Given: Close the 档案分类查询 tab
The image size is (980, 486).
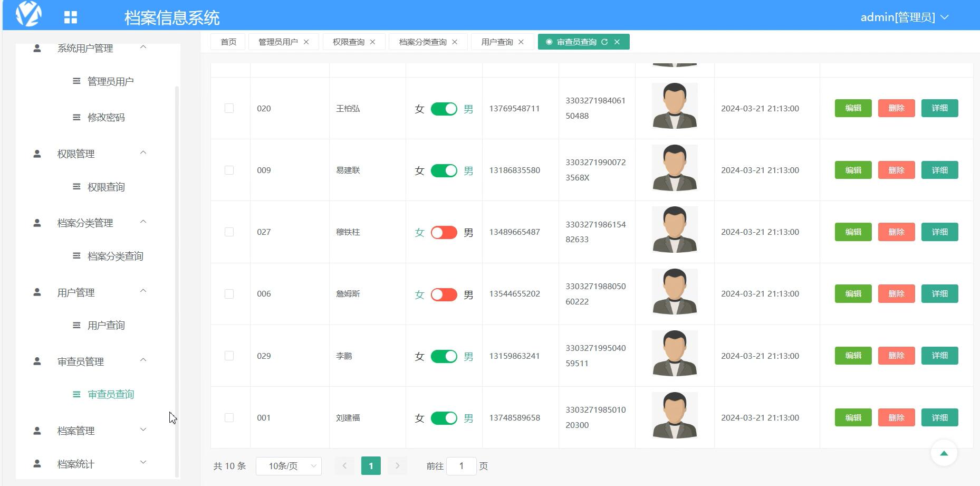Looking at the screenshot, I should [x=455, y=42].
